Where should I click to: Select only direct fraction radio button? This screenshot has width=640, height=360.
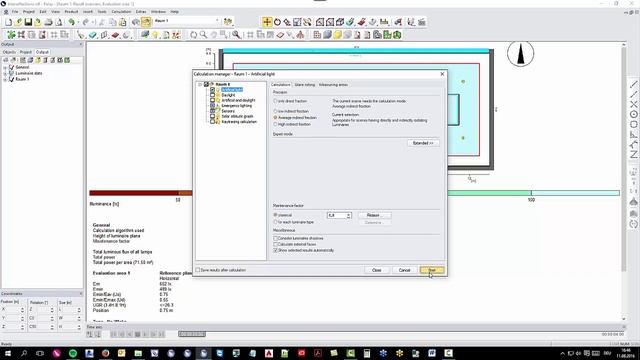pos(276,101)
